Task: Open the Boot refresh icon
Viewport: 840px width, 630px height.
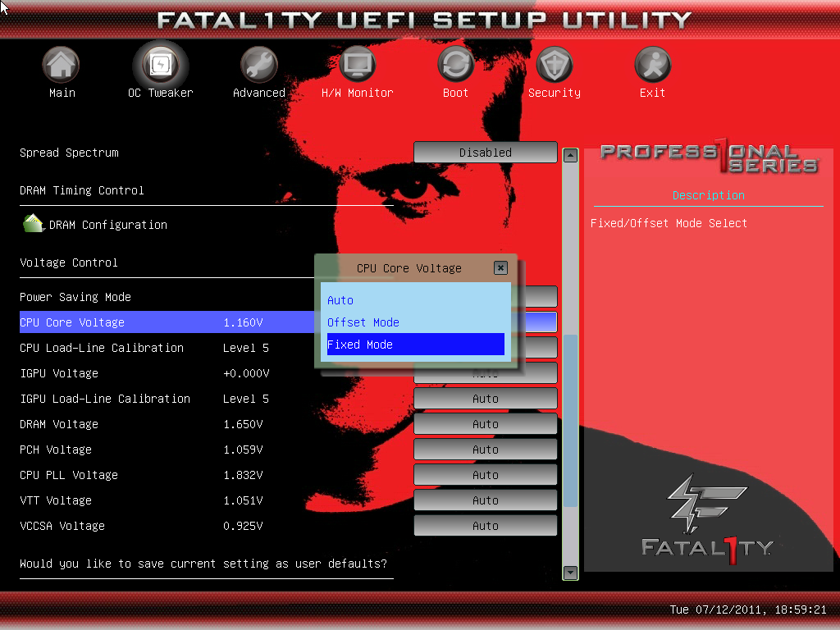Action: point(455,65)
